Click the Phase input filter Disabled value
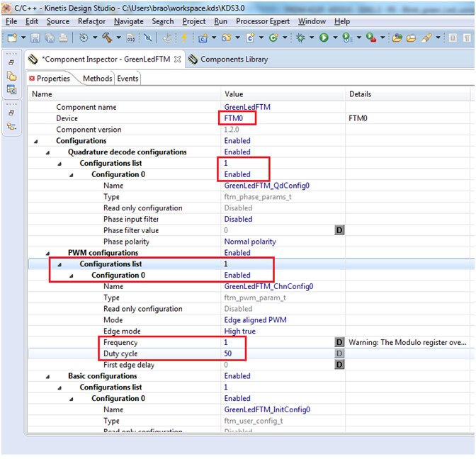Image resolution: width=476 pixels, height=459 pixels. (x=238, y=219)
